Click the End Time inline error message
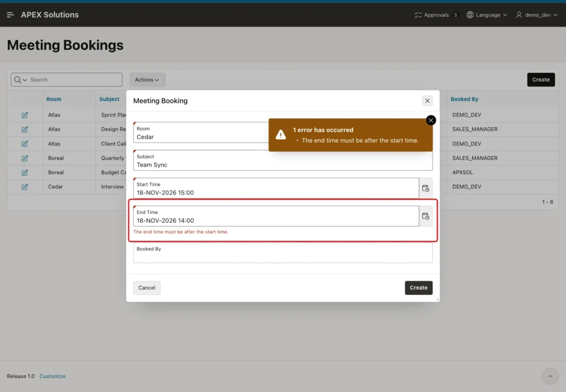 click(x=181, y=232)
